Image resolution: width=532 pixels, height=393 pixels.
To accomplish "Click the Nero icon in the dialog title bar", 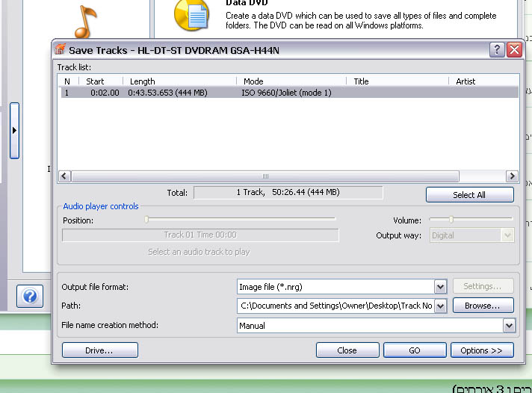I will pos(60,49).
